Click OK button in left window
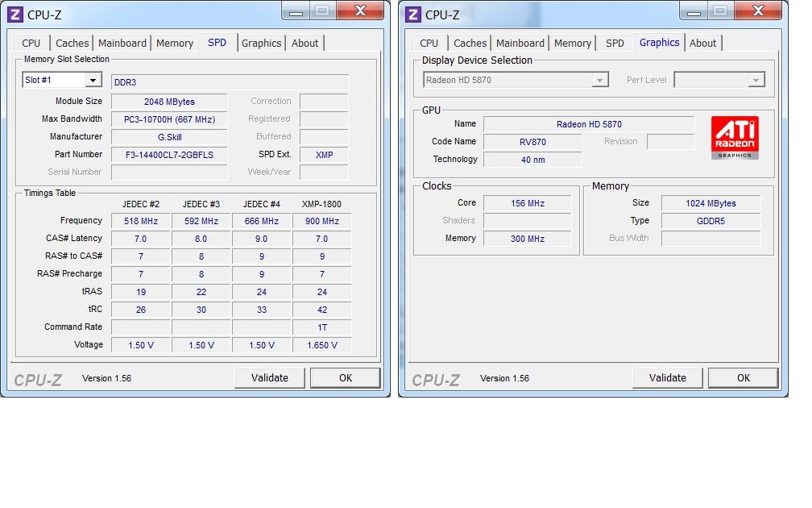The image size is (812, 508). 346,378
